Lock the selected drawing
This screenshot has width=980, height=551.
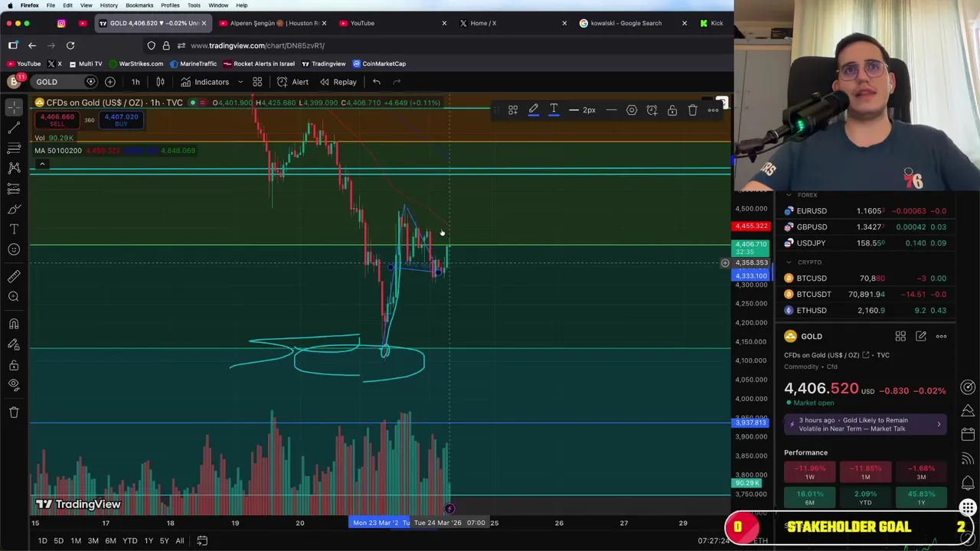click(x=672, y=110)
